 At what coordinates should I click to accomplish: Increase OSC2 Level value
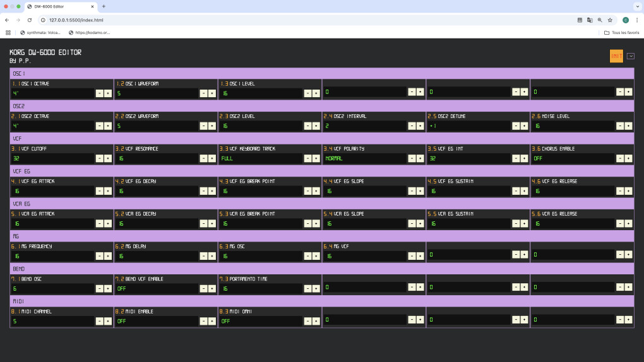coord(316,126)
